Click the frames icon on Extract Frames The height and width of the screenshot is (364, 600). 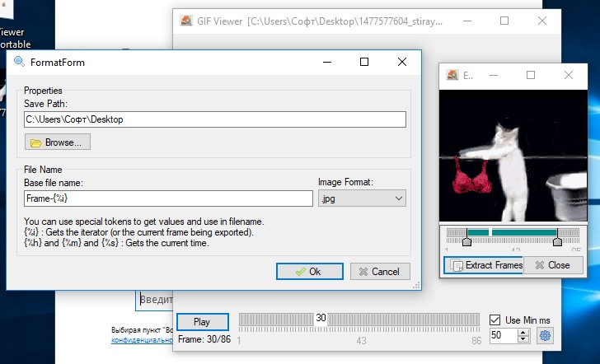coord(457,265)
